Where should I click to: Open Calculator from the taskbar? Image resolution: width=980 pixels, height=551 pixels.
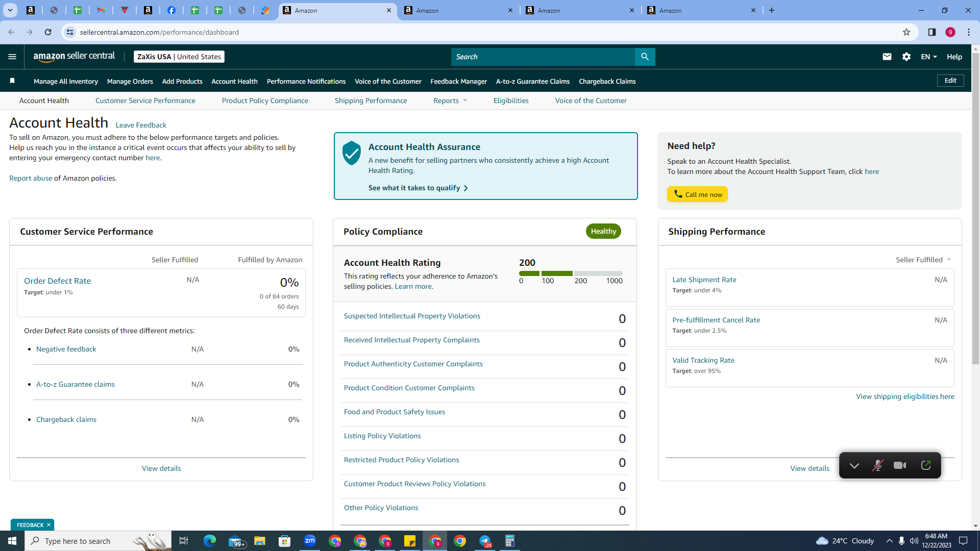(510, 541)
